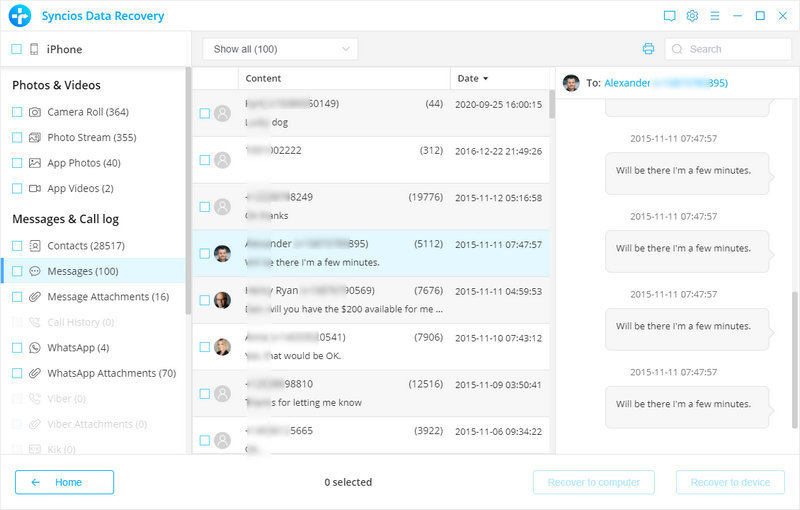This screenshot has width=800, height=510.
Task: Click the Message Attachments paperclip icon
Action: tap(35, 297)
